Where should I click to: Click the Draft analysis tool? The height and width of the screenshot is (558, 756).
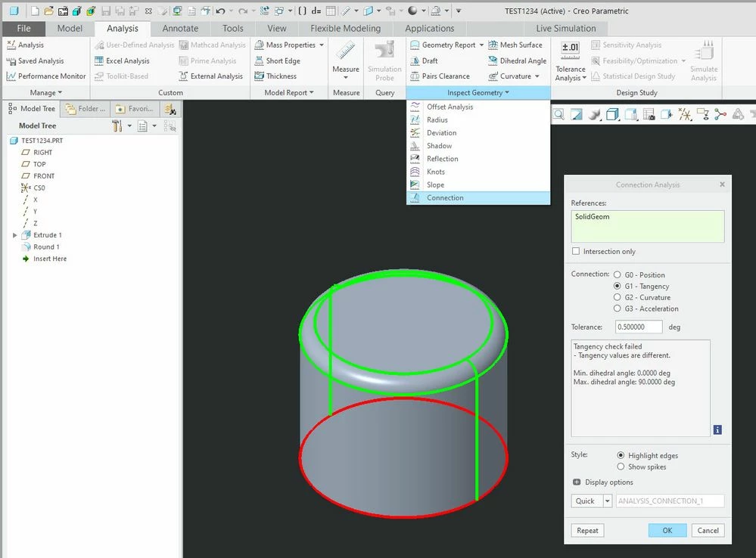point(424,60)
